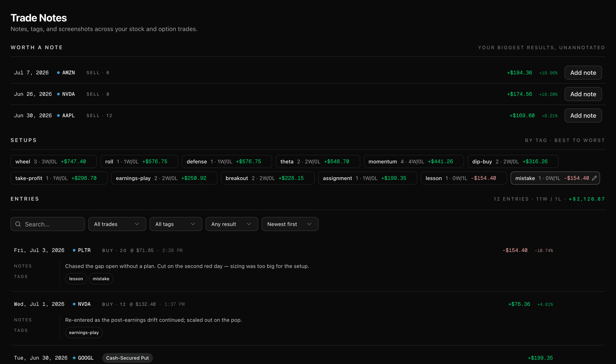The width and height of the screenshot is (616, 364).
Task: Select the wheel setup tag
Action: coord(53,161)
